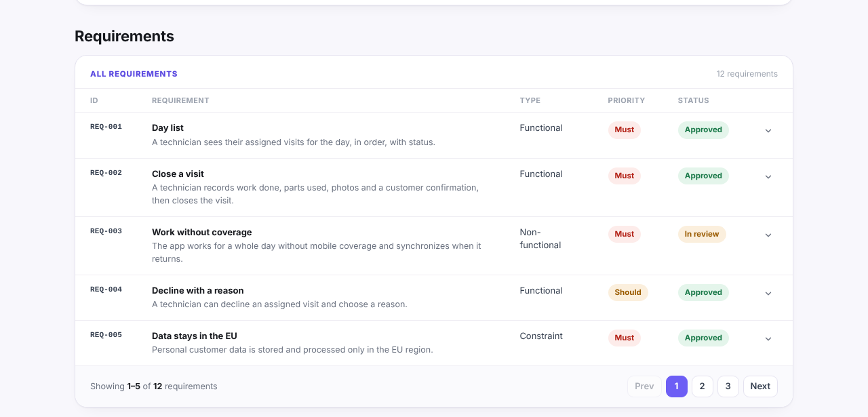Click the ALL REQUIREMENTS heading

click(134, 74)
